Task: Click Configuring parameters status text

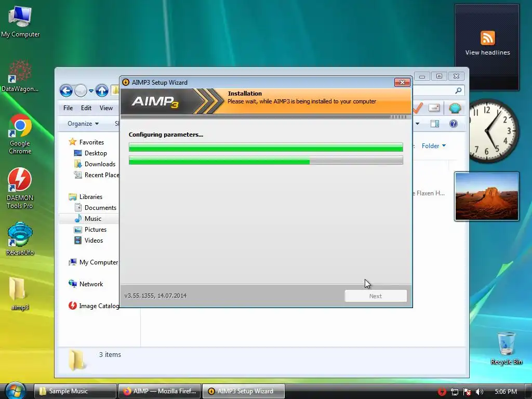Action: [x=166, y=135]
